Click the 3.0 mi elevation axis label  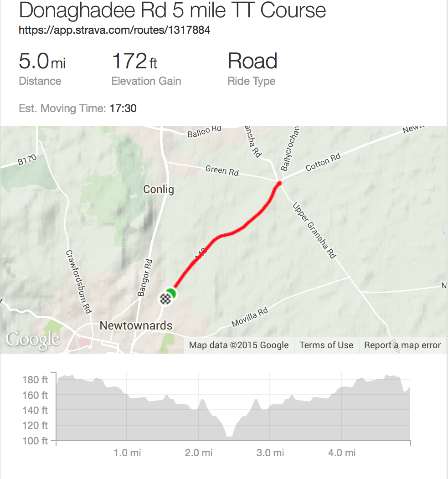point(270,453)
